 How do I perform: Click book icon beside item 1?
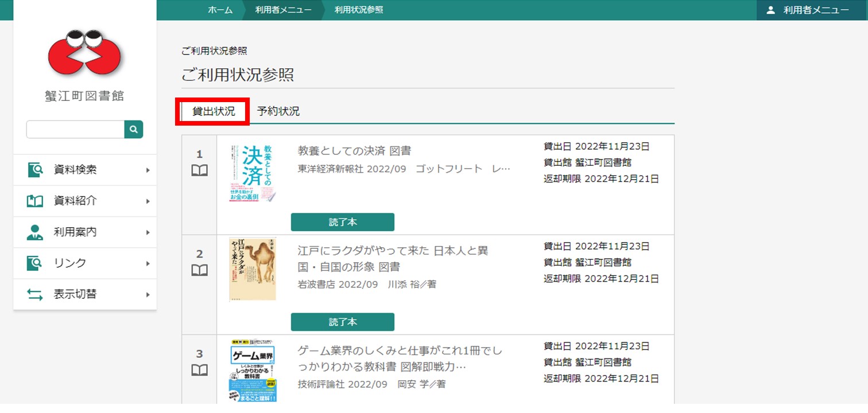199,170
